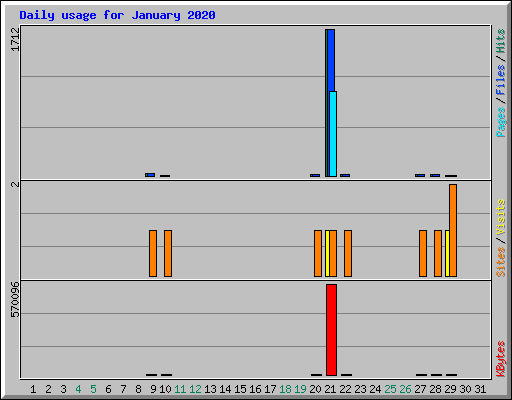Click the Hits legend label
The image size is (512, 400).
click(x=501, y=41)
